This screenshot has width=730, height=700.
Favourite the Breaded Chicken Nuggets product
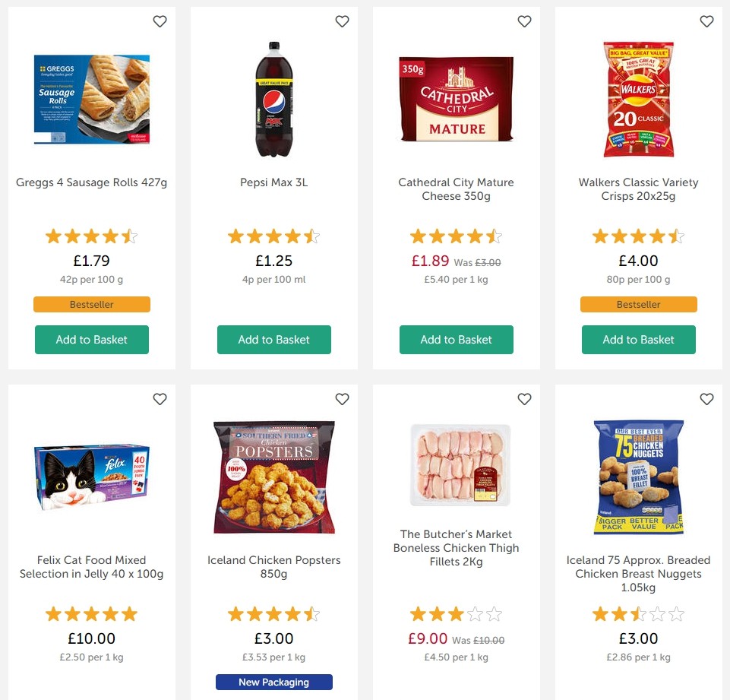coord(706,398)
